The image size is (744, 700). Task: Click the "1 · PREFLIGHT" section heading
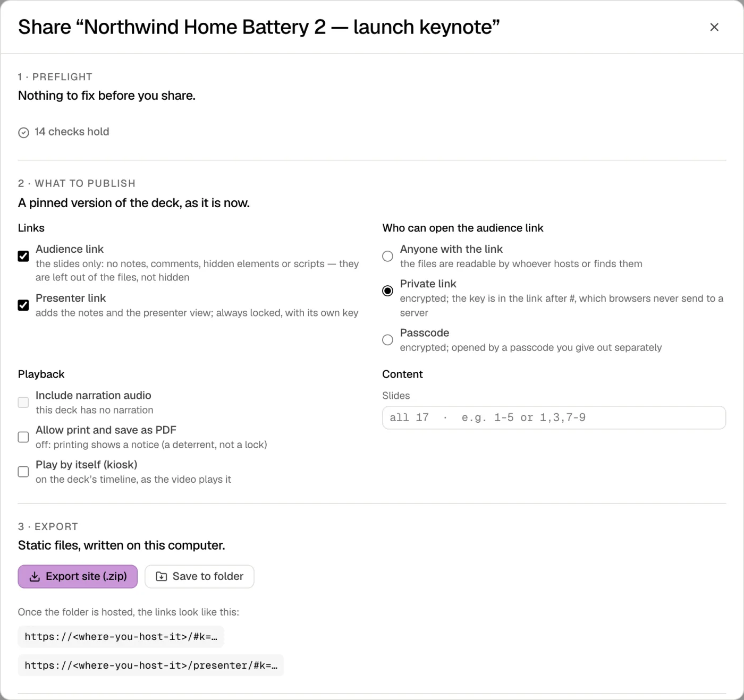[x=55, y=77]
